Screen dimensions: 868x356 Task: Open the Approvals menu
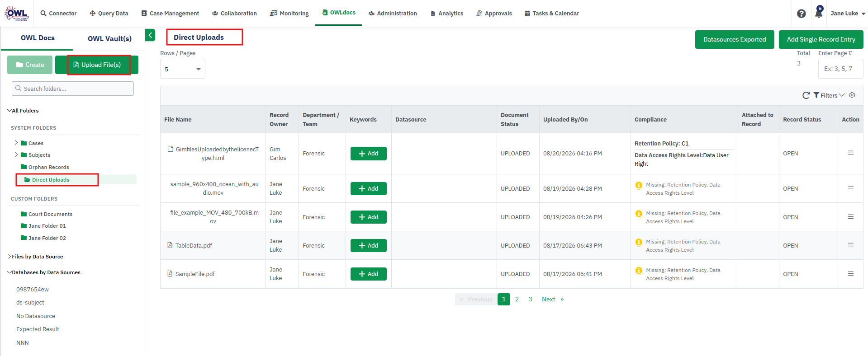click(x=494, y=14)
